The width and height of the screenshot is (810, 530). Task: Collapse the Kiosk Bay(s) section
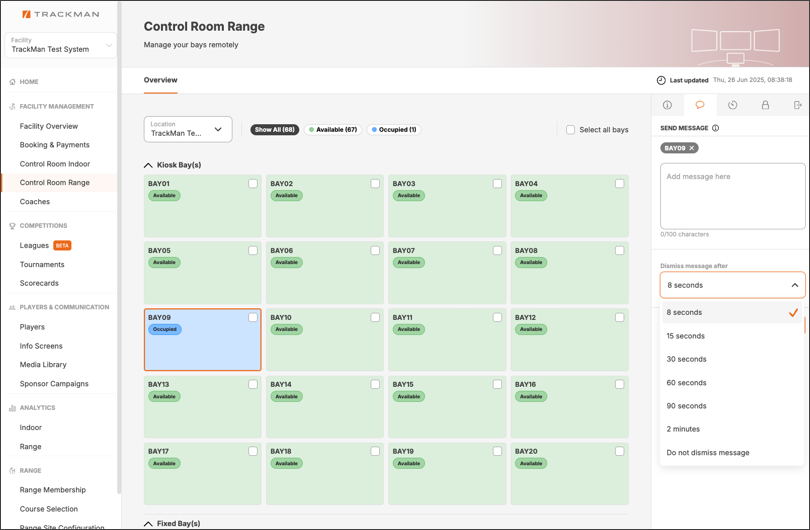148,165
